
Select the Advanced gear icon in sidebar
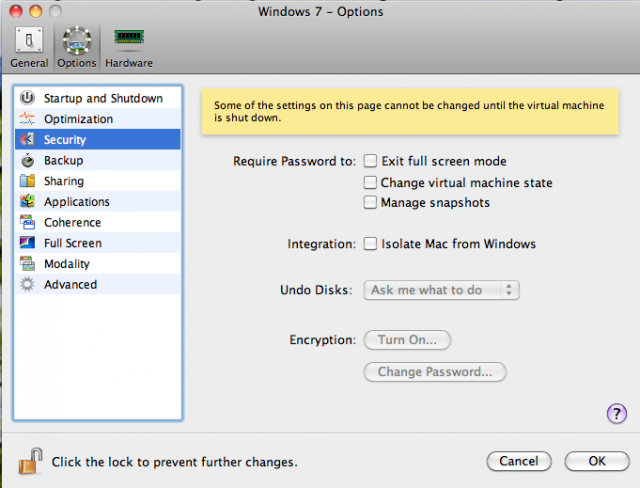click(x=27, y=284)
